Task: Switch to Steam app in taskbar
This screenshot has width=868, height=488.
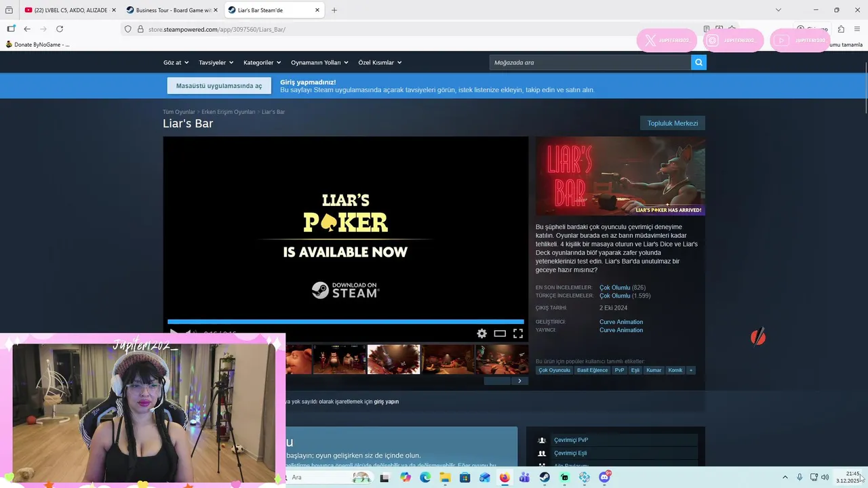Action: point(545,477)
